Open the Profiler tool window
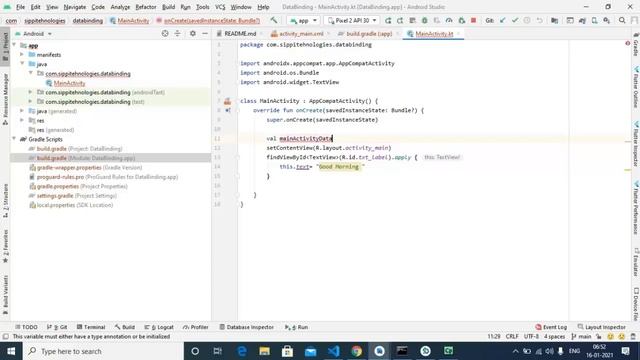This screenshot has height=360, width=640. [x=196, y=327]
